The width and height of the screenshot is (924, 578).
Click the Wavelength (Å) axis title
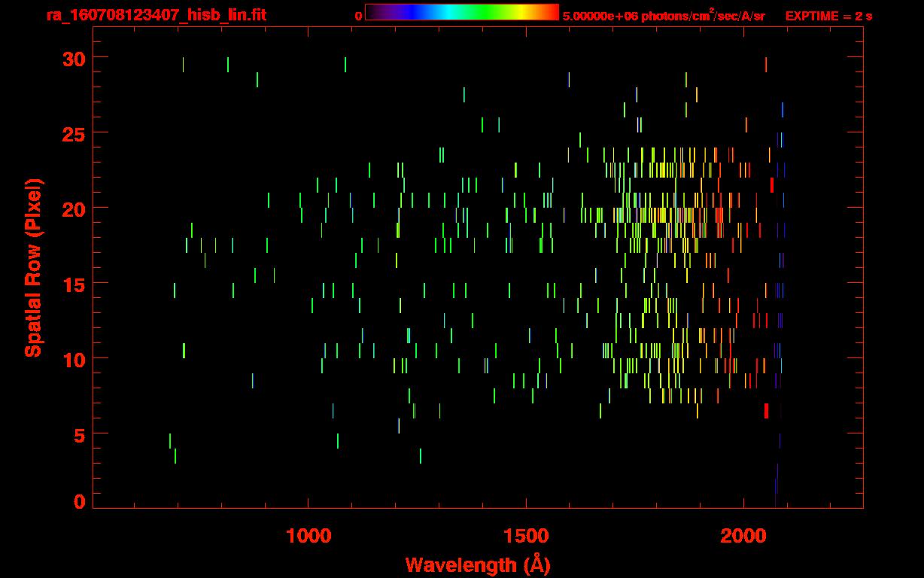click(x=477, y=564)
